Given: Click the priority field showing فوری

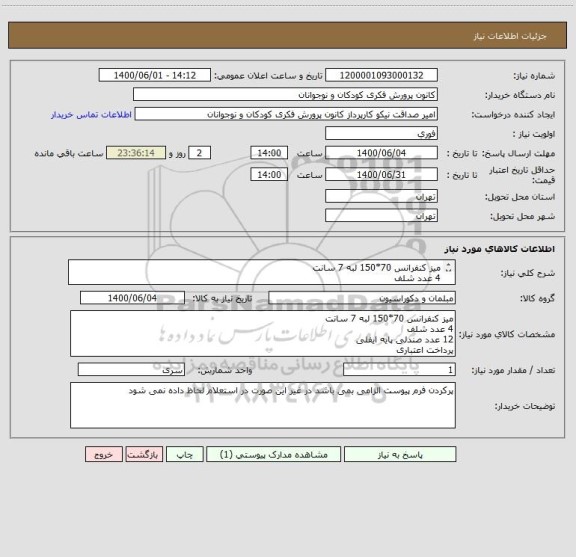Looking at the screenshot, I should coord(381,133).
